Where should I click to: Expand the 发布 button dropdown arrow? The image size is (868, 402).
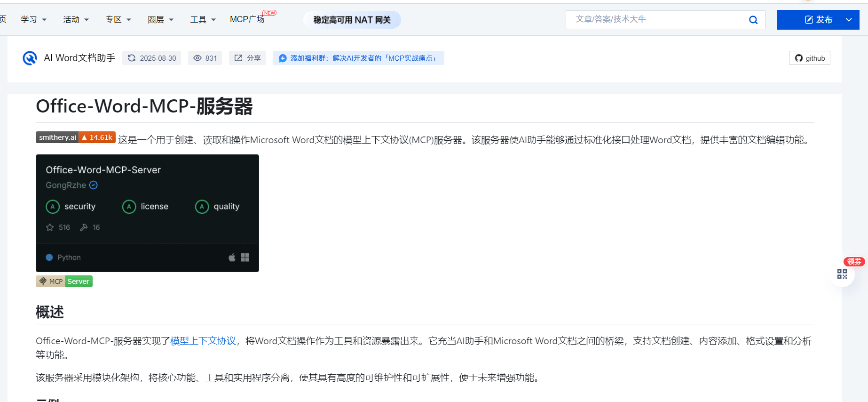point(849,20)
